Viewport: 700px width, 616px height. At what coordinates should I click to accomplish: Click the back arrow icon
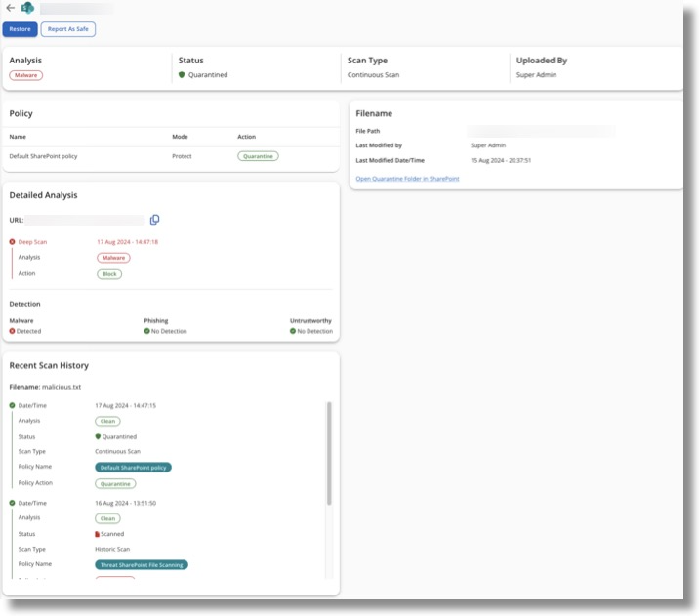10,8
